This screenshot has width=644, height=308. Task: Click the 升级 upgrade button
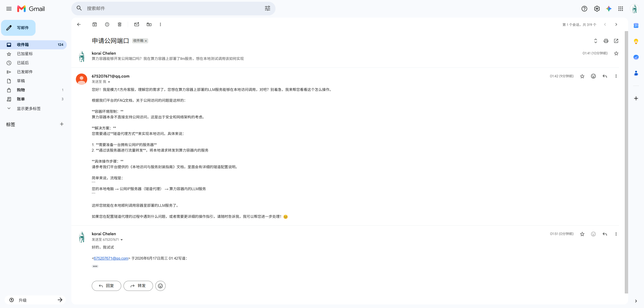click(x=35, y=300)
